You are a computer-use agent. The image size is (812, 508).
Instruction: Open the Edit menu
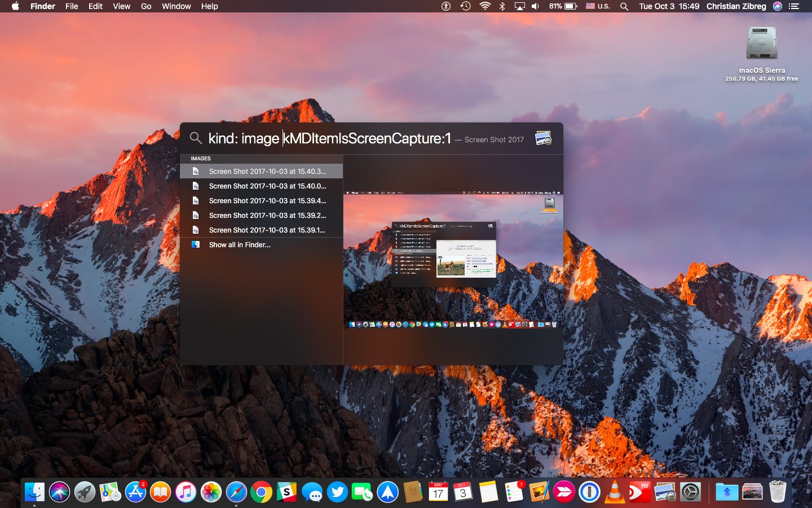coord(95,6)
